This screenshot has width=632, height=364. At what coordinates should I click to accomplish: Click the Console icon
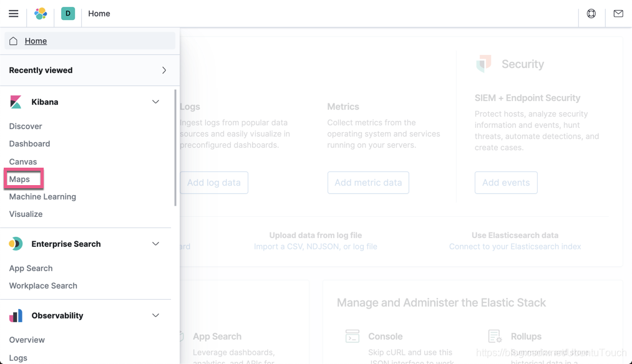[x=352, y=336]
